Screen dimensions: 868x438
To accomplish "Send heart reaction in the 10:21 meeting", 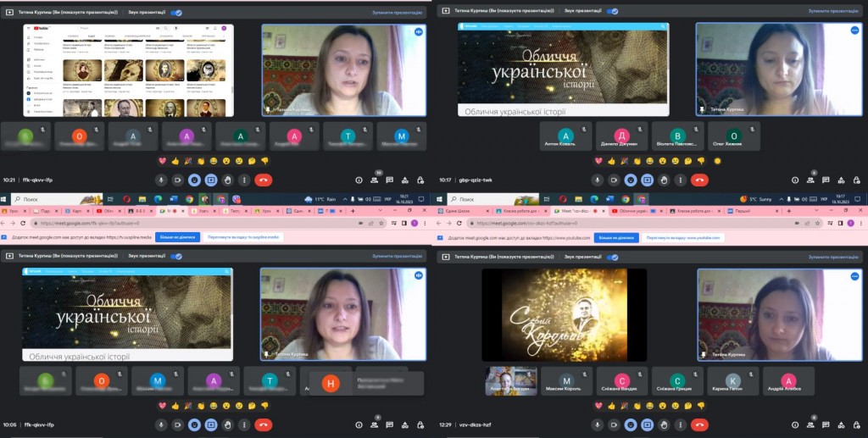I will [x=162, y=161].
